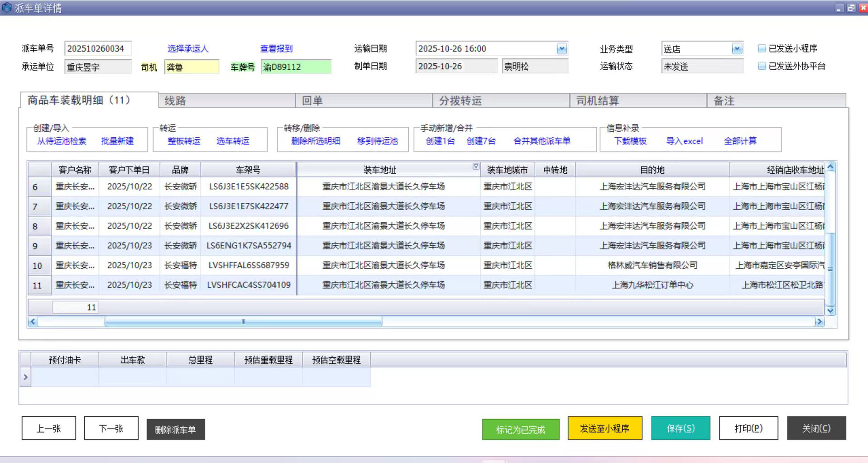This screenshot has width=868, height=463.
Task: Expand the 业务类型 dropdown
Action: click(737, 49)
